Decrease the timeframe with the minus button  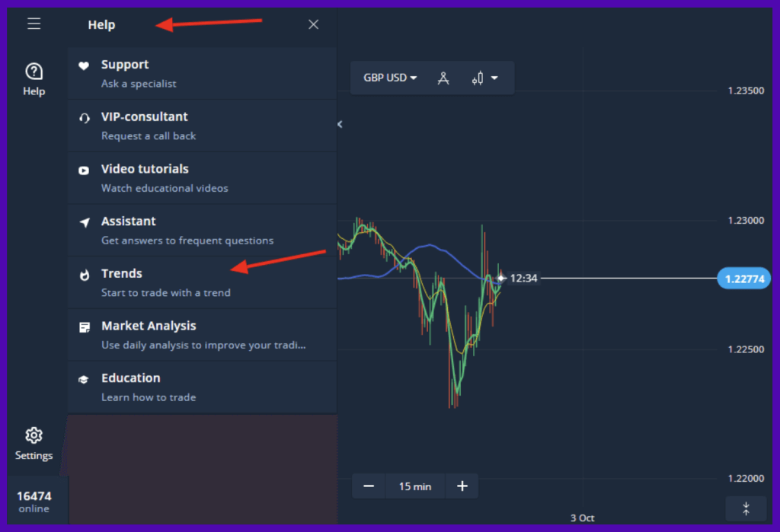point(369,486)
